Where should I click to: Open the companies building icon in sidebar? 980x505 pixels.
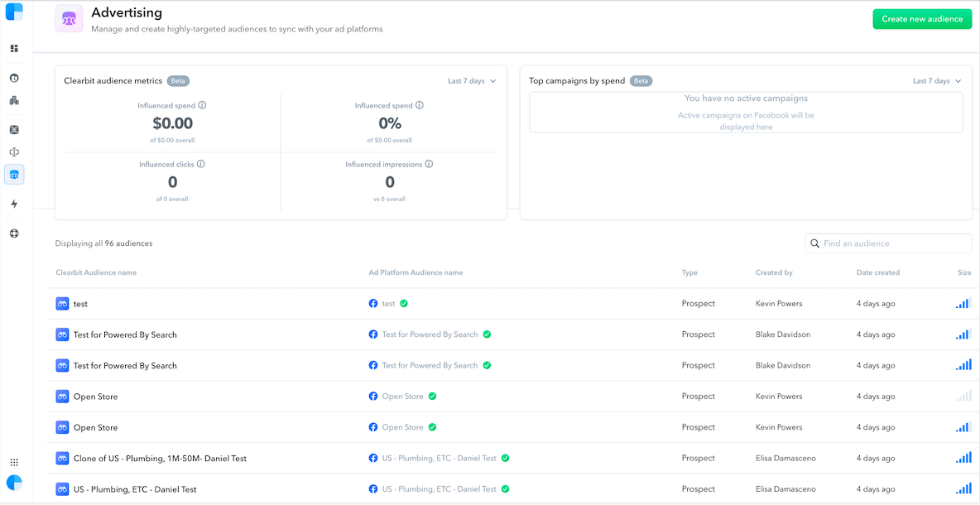pos(14,100)
